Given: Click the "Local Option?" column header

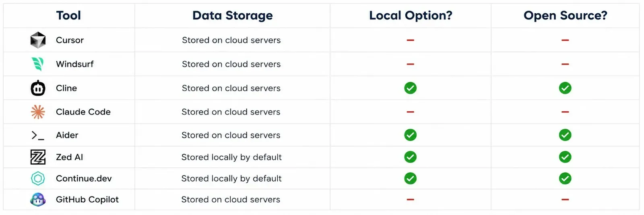Looking at the screenshot, I should pos(411,15).
